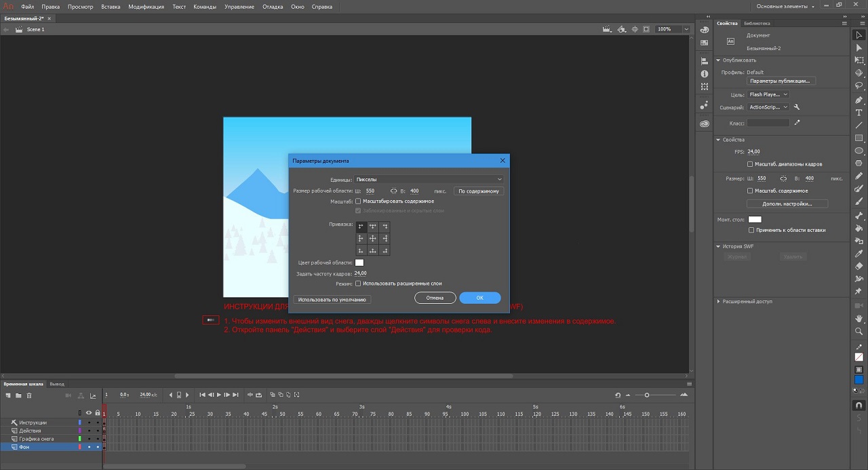Screen dimensions: 868x470
Task: Click the 'Цвет рабочей области' color swatch
Action: pos(359,262)
